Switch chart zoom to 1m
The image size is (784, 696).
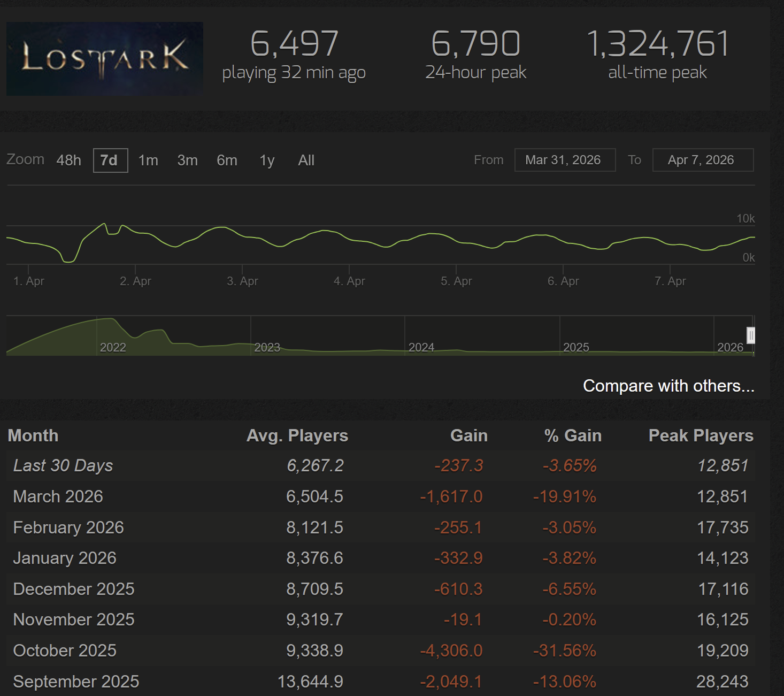(x=148, y=160)
